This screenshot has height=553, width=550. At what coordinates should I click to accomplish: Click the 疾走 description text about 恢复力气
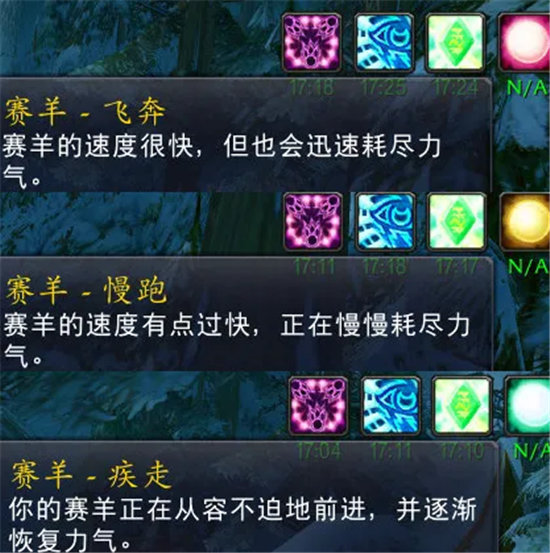coord(243,523)
